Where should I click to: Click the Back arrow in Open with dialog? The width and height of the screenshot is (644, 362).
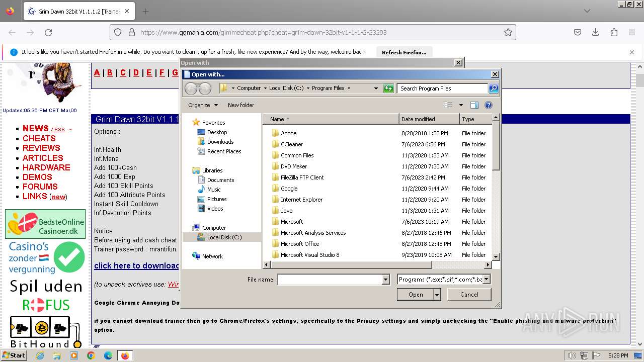tap(191, 88)
